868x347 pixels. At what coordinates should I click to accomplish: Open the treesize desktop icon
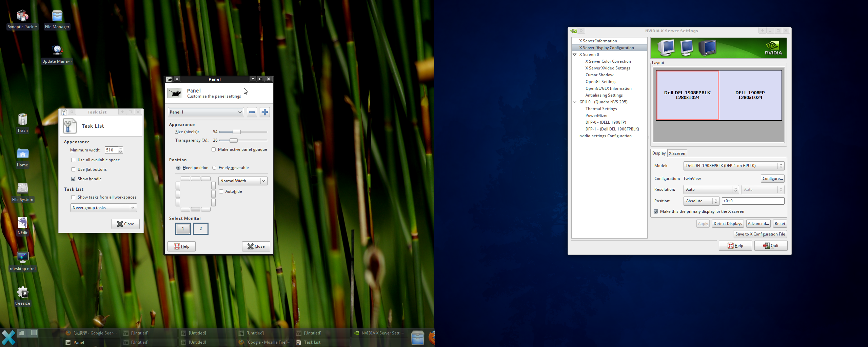point(22,293)
